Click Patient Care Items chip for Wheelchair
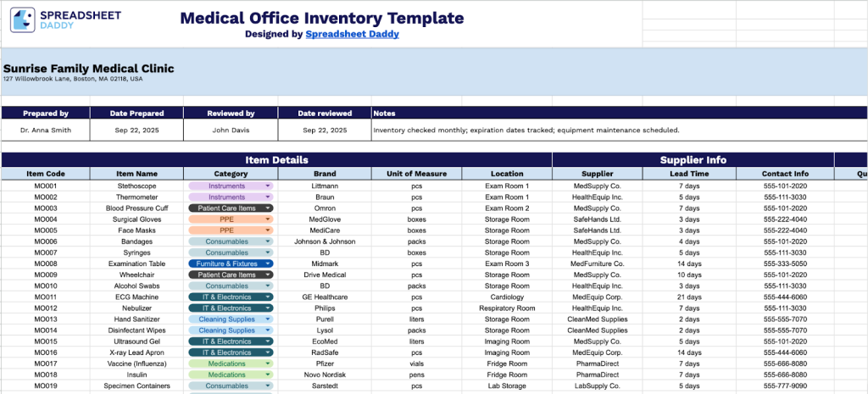This screenshot has height=394, width=868. point(226,275)
